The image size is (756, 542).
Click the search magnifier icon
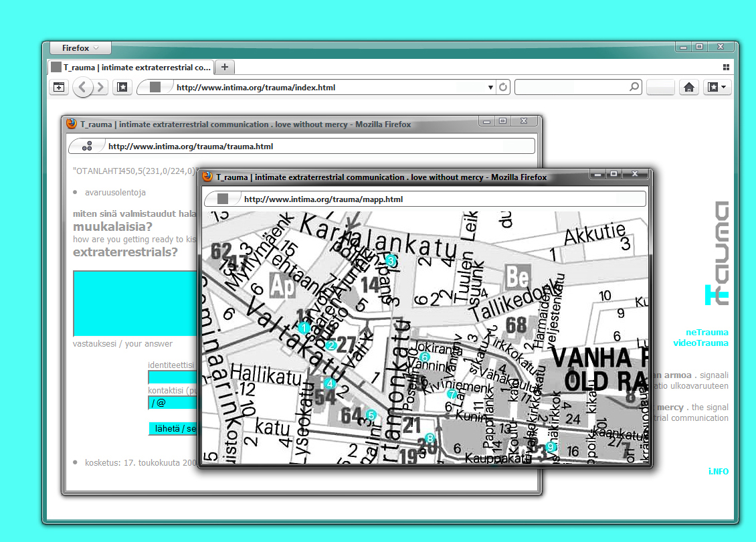634,87
